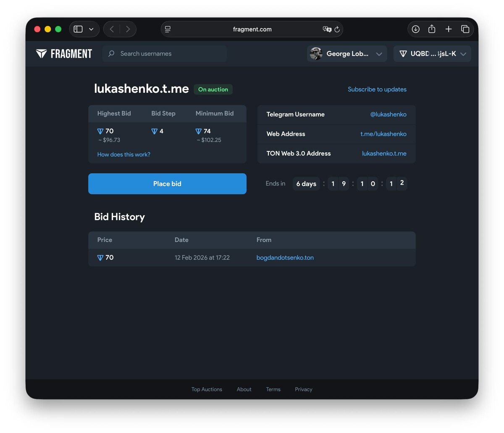This screenshot has width=504, height=433.
Task: Click the lukashenko.t.me page title
Action: pyautogui.click(x=142, y=89)
